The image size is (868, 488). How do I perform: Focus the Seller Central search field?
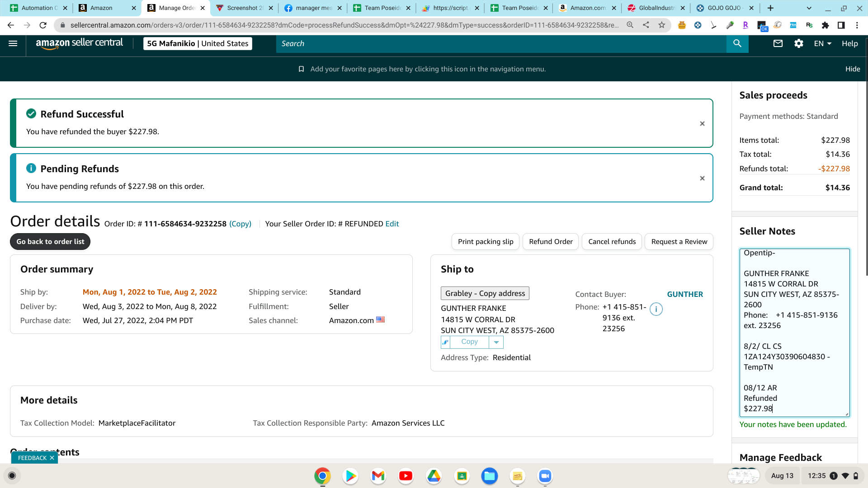tap(501, 43)
